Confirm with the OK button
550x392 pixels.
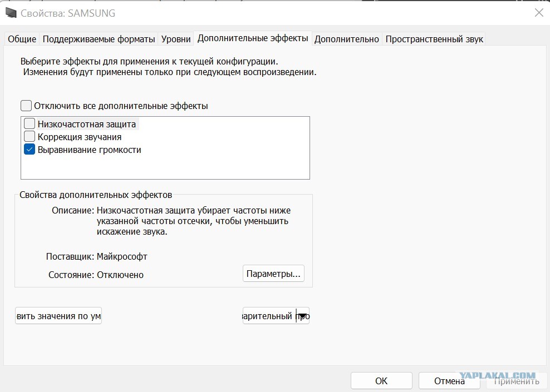381,381
